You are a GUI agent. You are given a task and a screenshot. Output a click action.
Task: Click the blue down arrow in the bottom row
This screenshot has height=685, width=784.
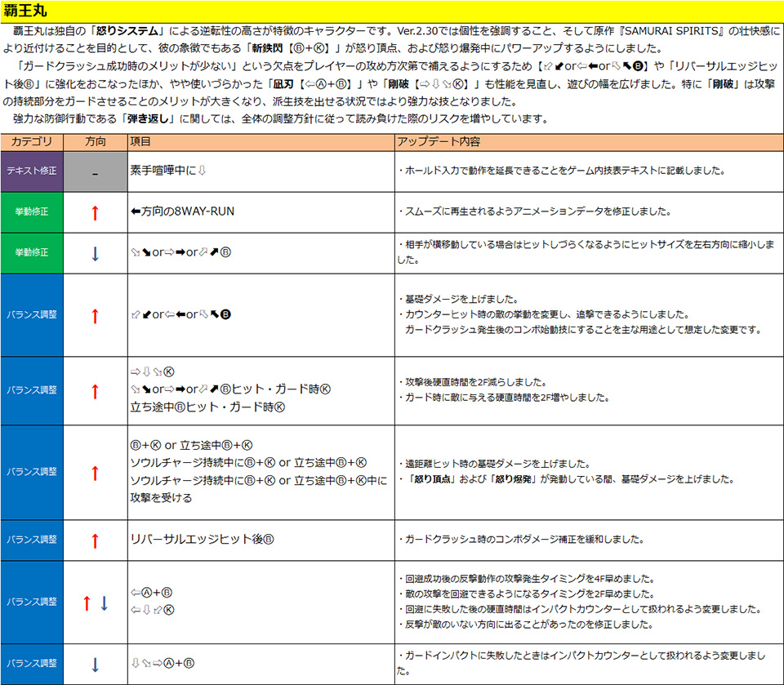[x=95, y=665]
